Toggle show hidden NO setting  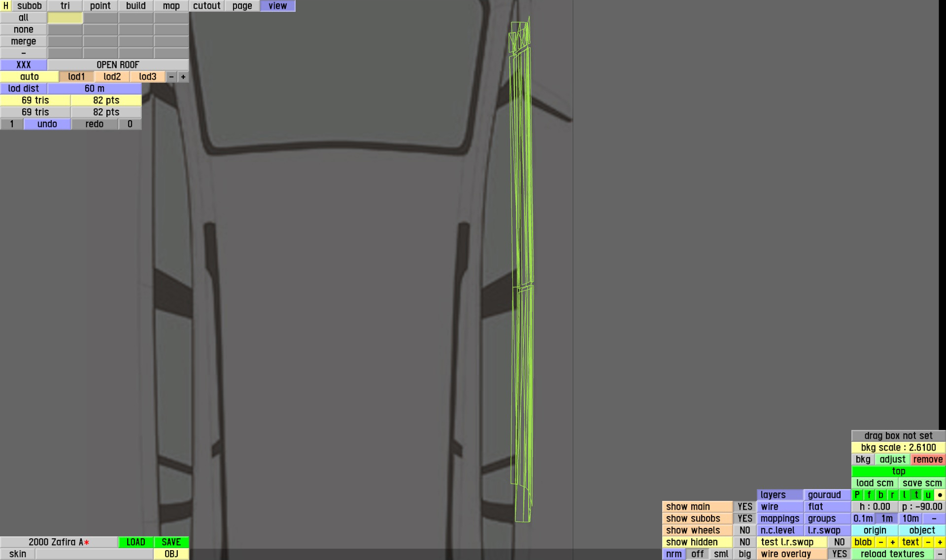pos(744,542)
